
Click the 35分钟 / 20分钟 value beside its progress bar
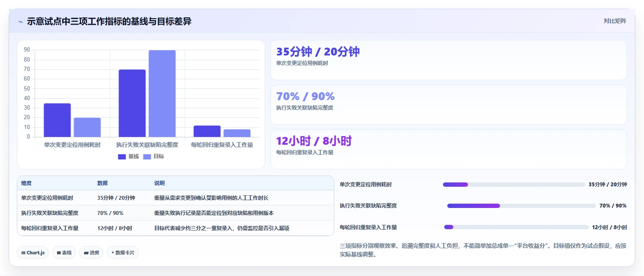coord(608,185)
